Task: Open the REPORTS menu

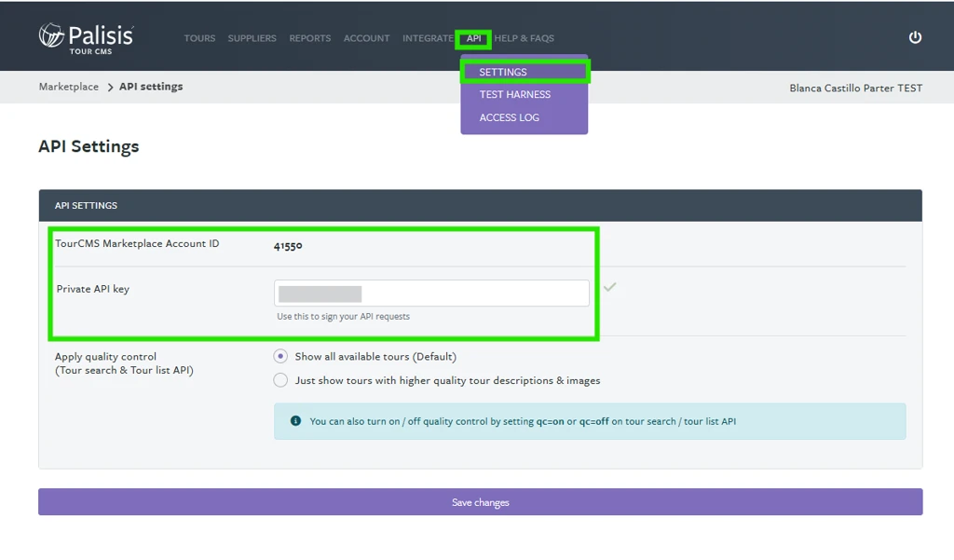Action: [309, 38]
